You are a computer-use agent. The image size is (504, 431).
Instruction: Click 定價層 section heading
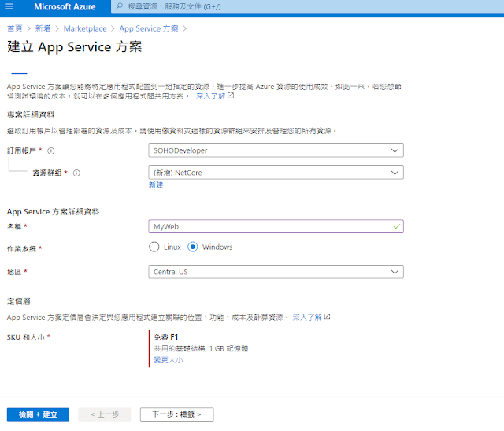pyautogui.click(x=19, y=301)
